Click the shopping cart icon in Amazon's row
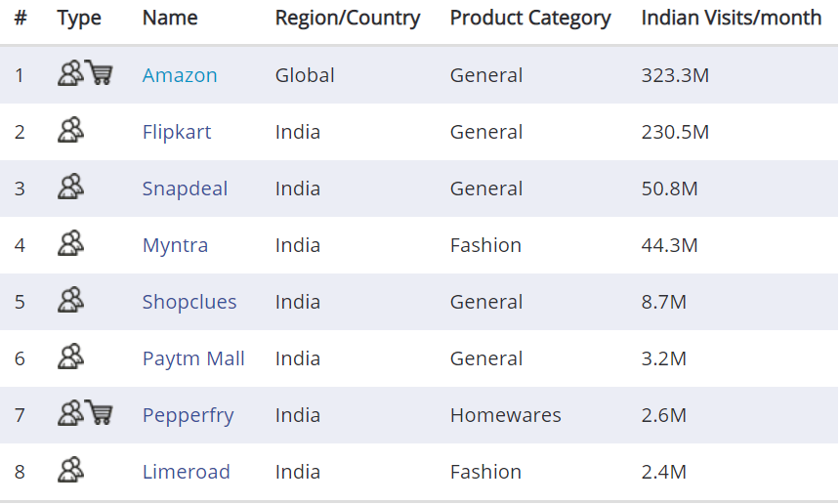This screenshot has width=840, height=504. pos(99,73)
